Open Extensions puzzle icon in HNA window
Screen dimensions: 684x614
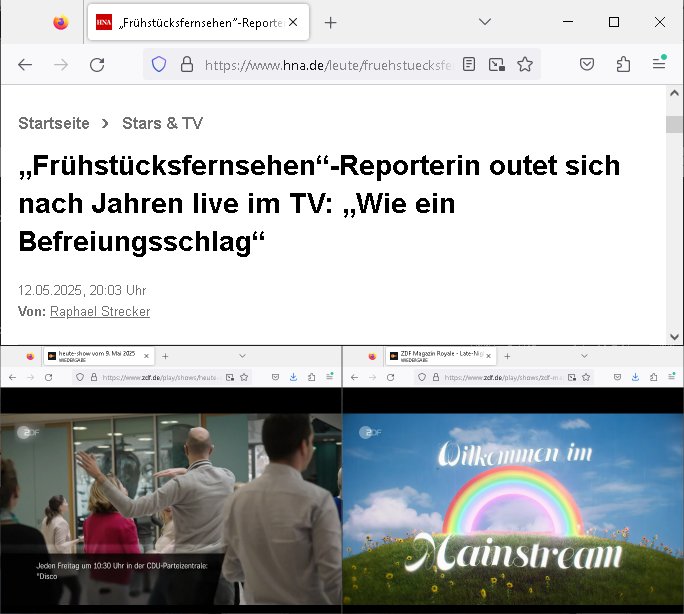(x=623, y=65)
